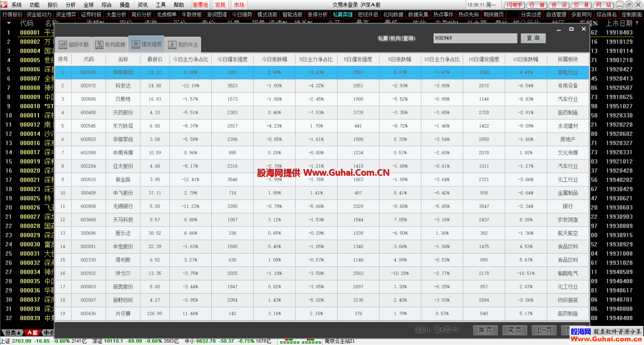The width and height of the screenshot is (644, 345).
Task: Click the 行情 rounded button
Action: pyautogui.click(x=537, y=5)
